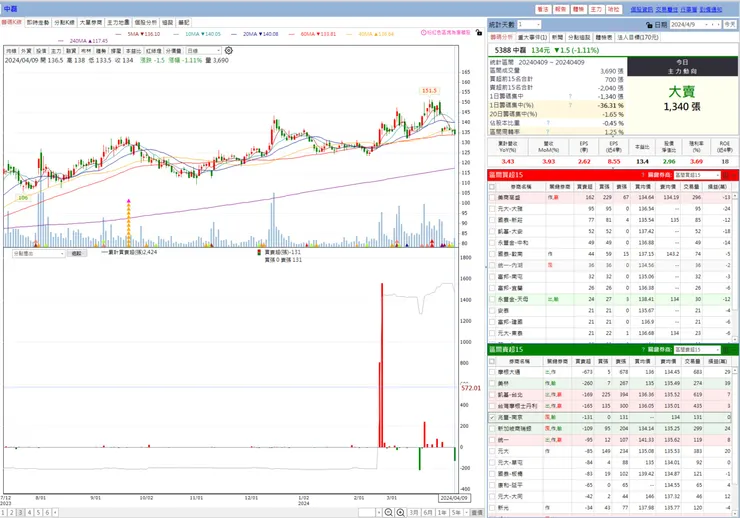Click help mark beside 1日籌碼集中
740x518 pixels.
click(x=570, y=96)
